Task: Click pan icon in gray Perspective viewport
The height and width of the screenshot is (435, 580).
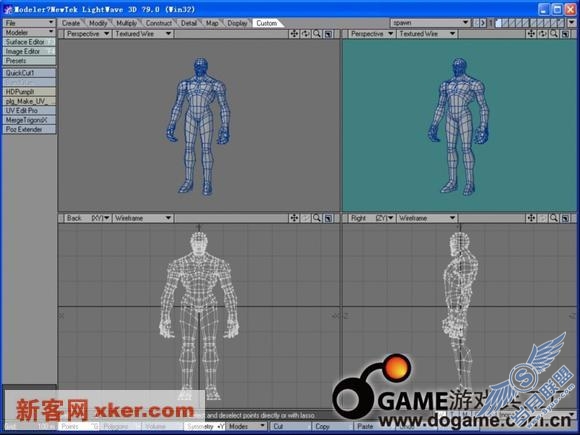Action: pyautogui.click(x=294, y=34)
